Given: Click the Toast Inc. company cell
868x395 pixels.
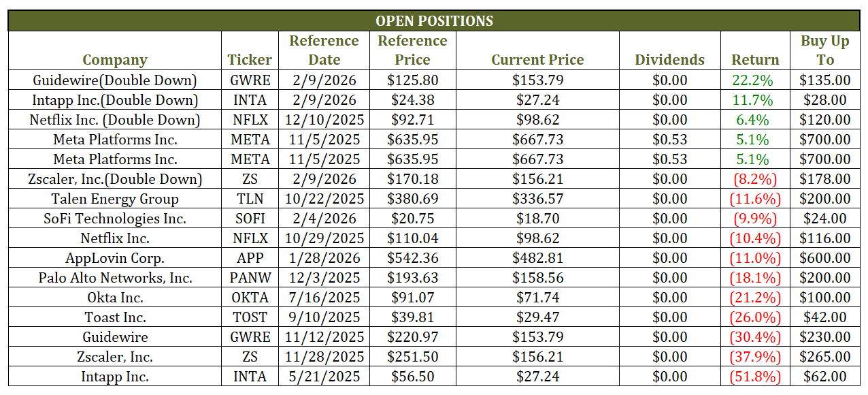Looking at the screenshot, I should pyautogui.click(x=115, y=317).
